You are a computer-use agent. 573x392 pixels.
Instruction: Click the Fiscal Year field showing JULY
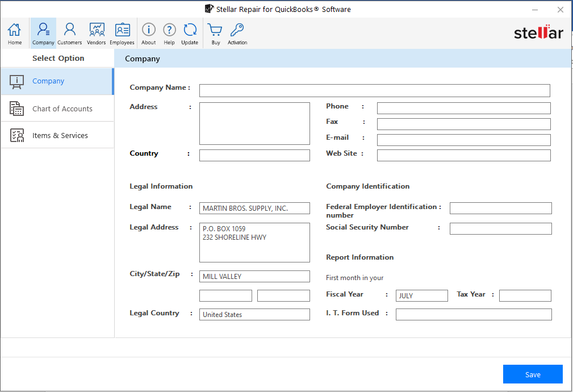click(x=422, y=295)
